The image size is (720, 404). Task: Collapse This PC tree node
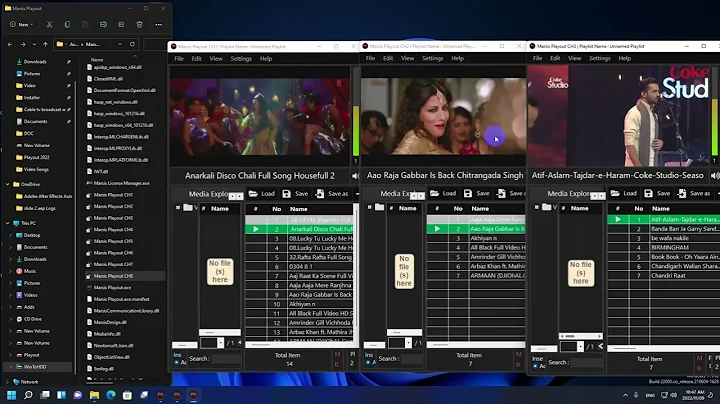pyautogui.click(x=7, y=223)
